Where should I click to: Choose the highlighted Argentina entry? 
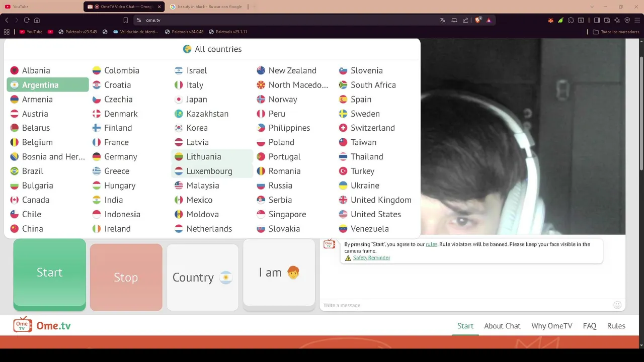tap(47, 85)
